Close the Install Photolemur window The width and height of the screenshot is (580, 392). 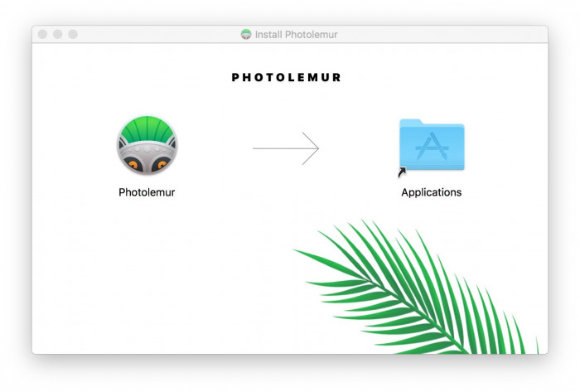[x=42, y=34]
